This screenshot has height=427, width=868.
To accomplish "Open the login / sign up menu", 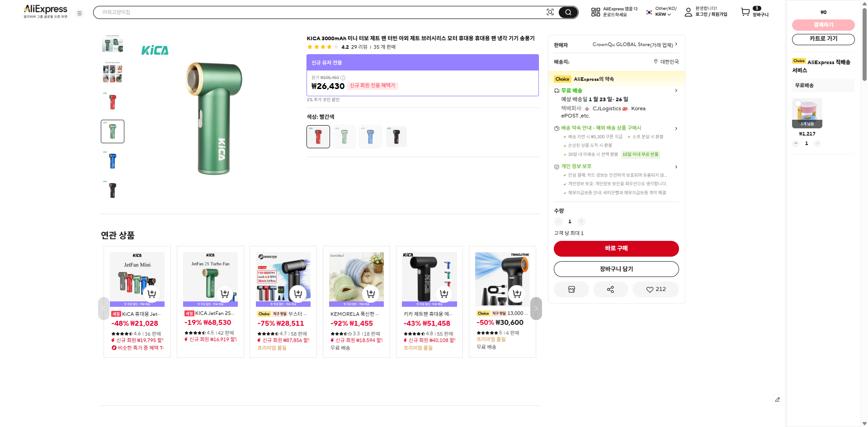I will pos(711,14).
